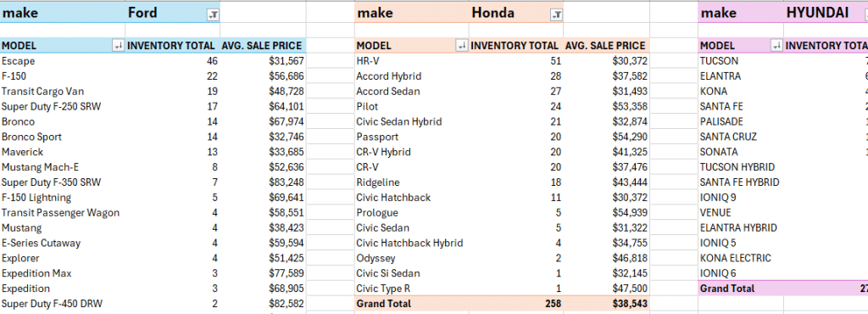Screen dimensions: 868x314
Task: Select the IONIQ 9 model cell
Action: click(x=741, y=198)
